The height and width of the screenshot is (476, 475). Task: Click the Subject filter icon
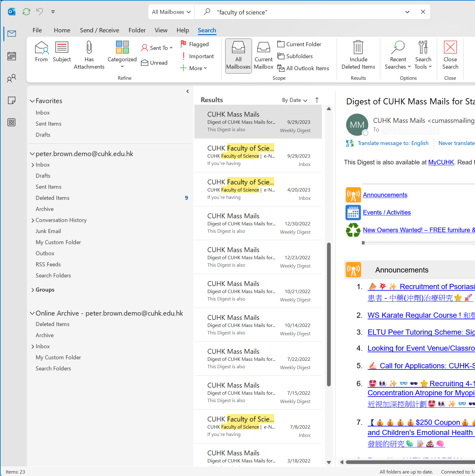(62, 48)
